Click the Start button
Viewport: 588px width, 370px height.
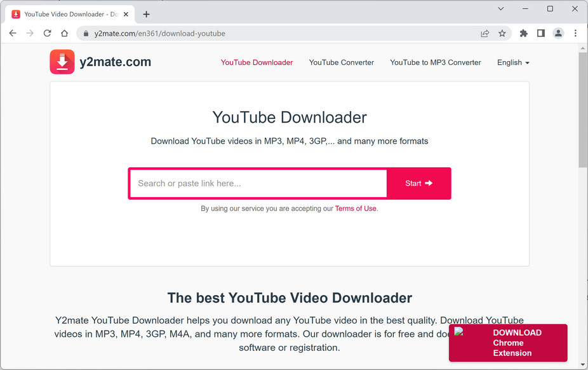point(418,183)
